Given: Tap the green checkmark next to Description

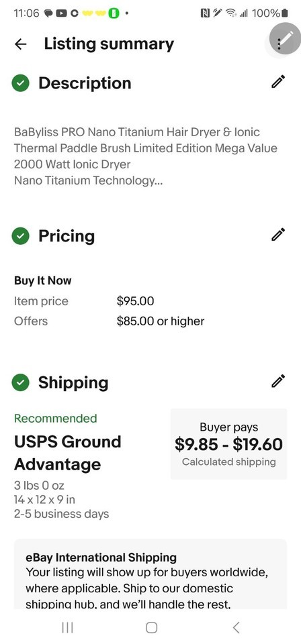Looking at the screenshot, I should (21, 84).
